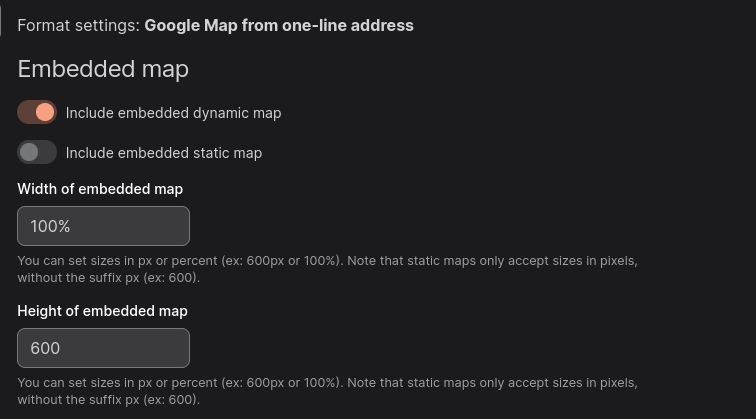Focus the Height of embedded map field
756x419 pixels.
coord(103,348)
